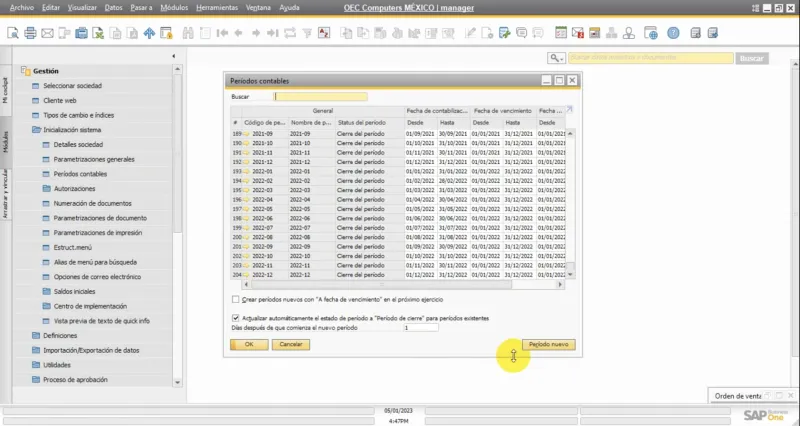Collapse the Gestión tree folder

(26, 71)
